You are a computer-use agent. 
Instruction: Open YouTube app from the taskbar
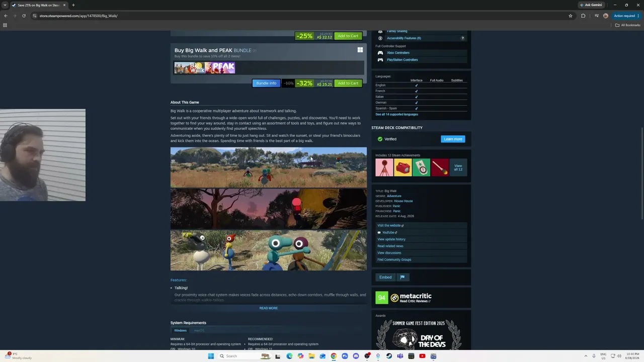[x=422, y=356]
